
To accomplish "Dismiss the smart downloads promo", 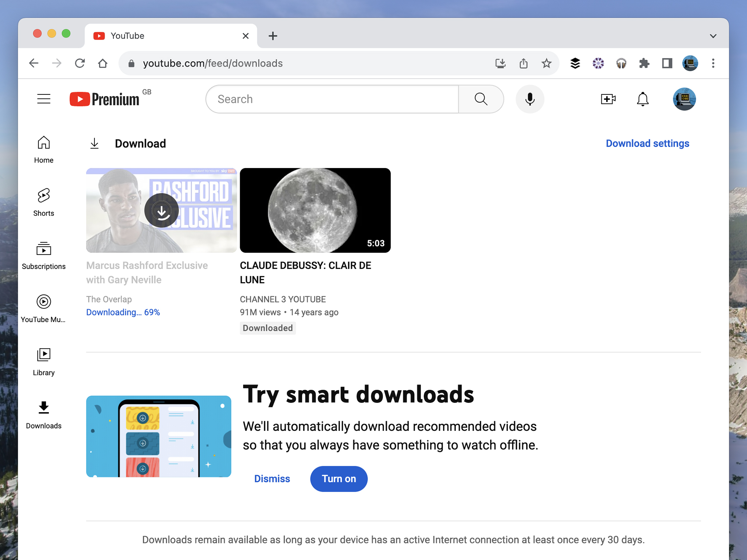I will 272,479.
